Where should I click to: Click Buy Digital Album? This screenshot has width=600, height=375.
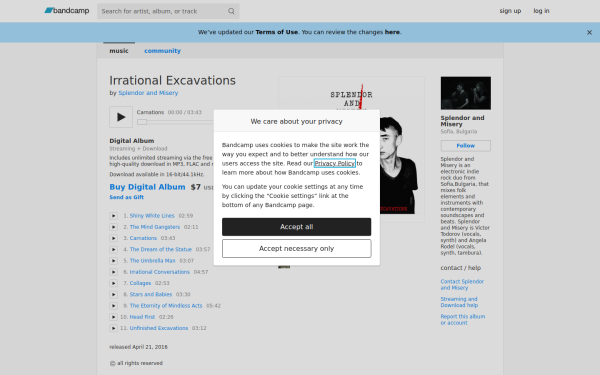click(x=147, y=187)
